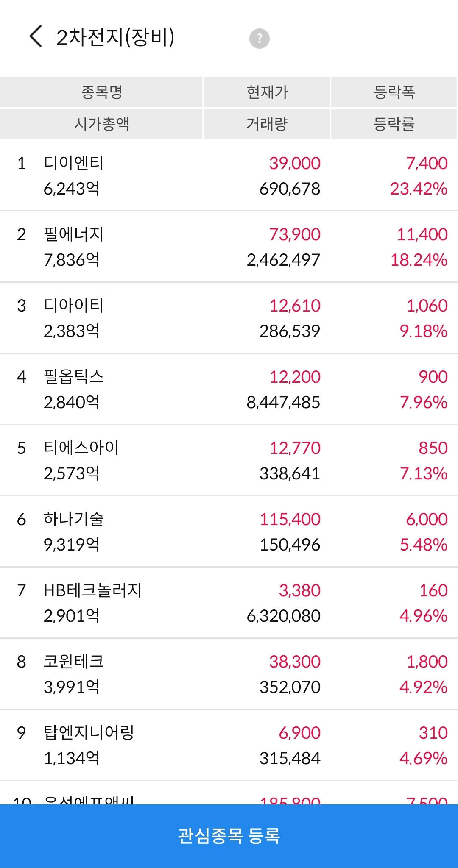This screenshot has height=868, width=458.
Task: Tap the 등락폭 column header
Action: (394, 92)
